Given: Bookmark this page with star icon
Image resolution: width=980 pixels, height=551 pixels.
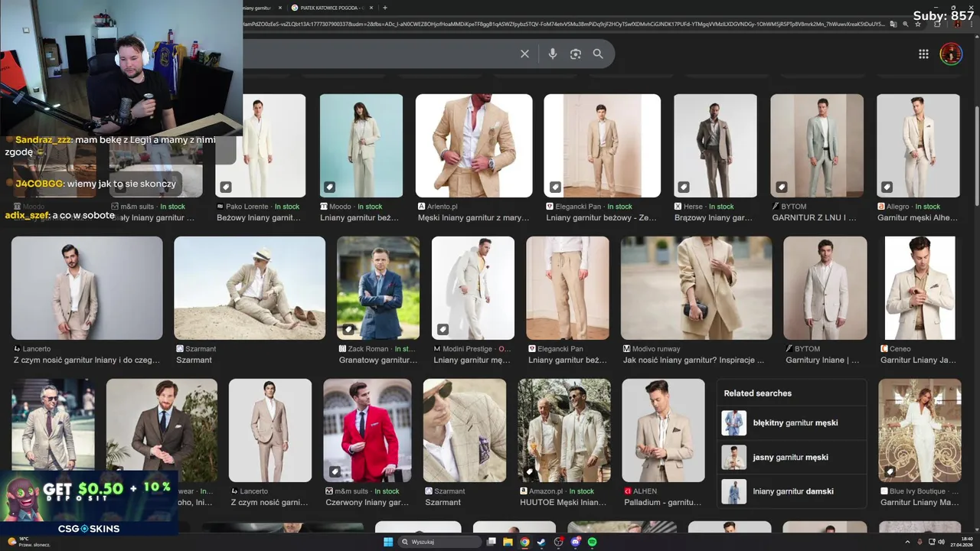Looking at the screenshot, I should tap(918, 24).
